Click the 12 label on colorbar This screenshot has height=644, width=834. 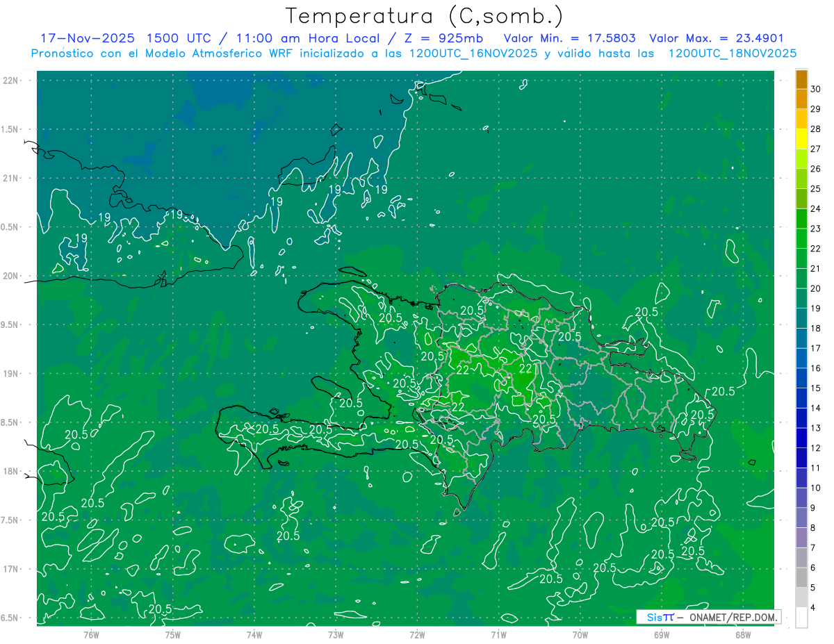(816, 447)
